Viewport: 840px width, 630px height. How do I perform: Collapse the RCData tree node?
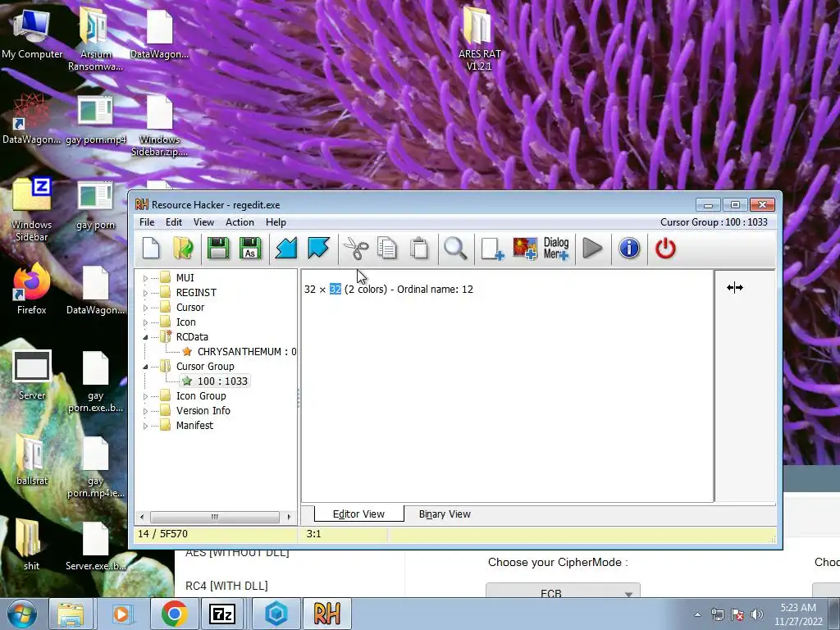click(145, 337)
